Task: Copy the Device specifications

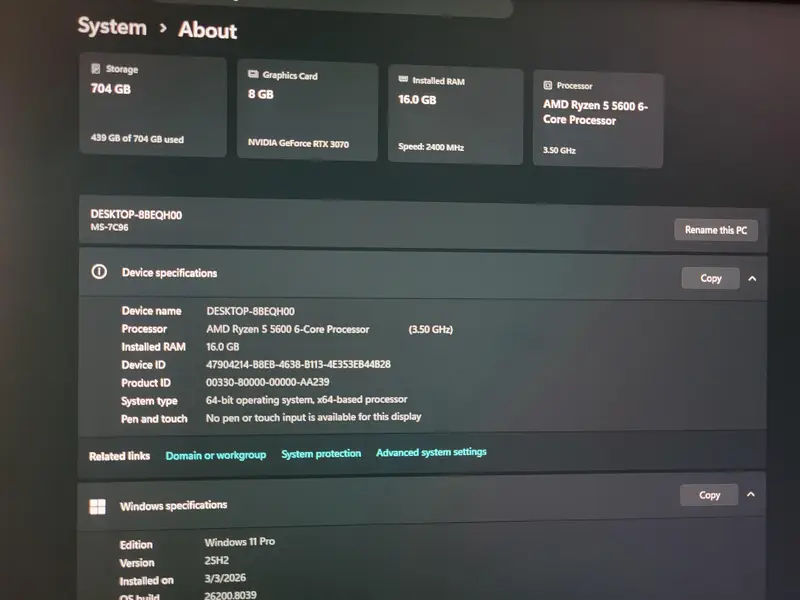Action: coord(710,278)
